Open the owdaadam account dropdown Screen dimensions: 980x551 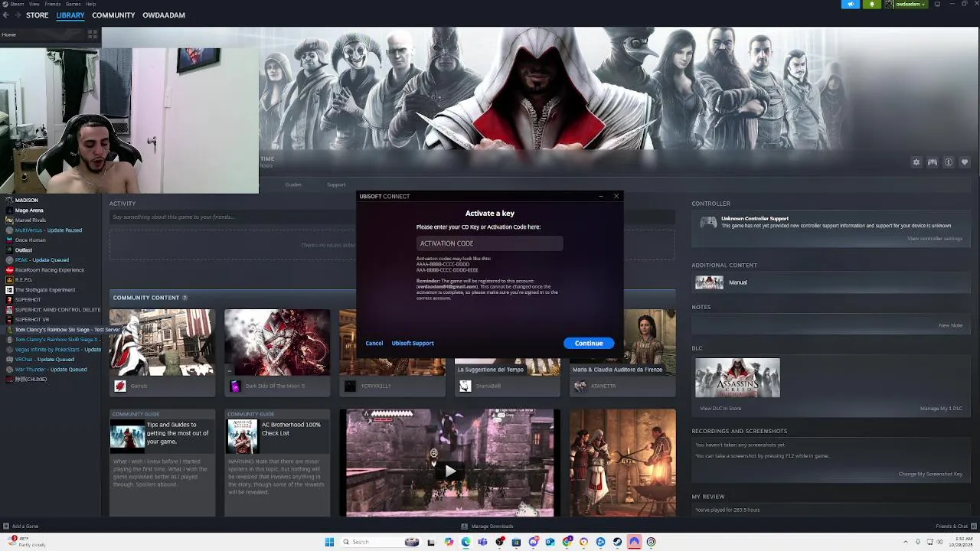click(x=905, y=4)
